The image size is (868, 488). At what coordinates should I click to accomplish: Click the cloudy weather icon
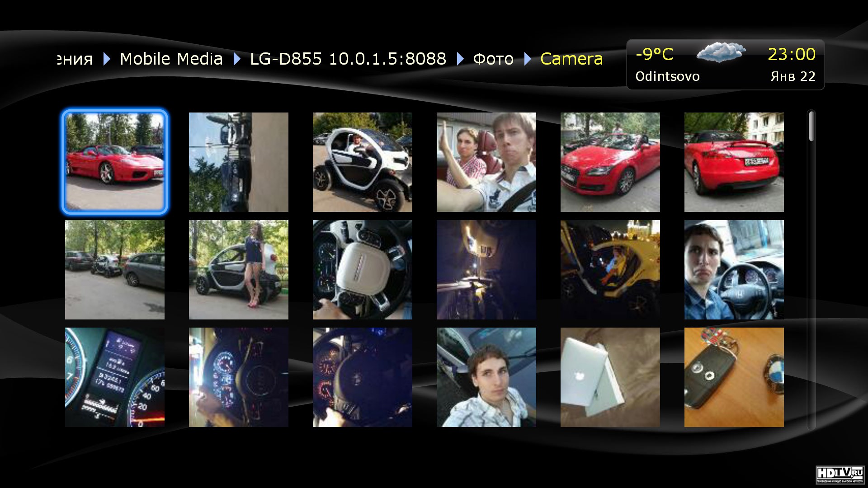tap(721, 52)
